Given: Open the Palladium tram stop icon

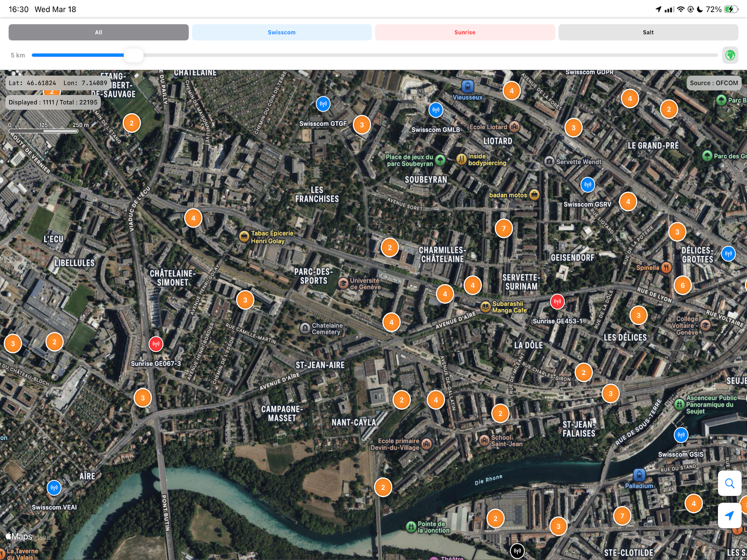Looking at the screenshot, I should click(639, 475).
